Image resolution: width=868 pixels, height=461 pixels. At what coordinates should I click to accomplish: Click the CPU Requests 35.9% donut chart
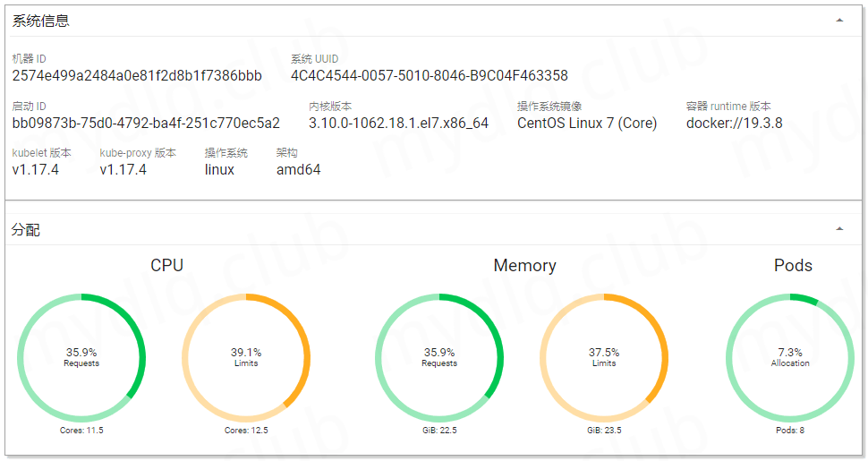tap(81, 357)
